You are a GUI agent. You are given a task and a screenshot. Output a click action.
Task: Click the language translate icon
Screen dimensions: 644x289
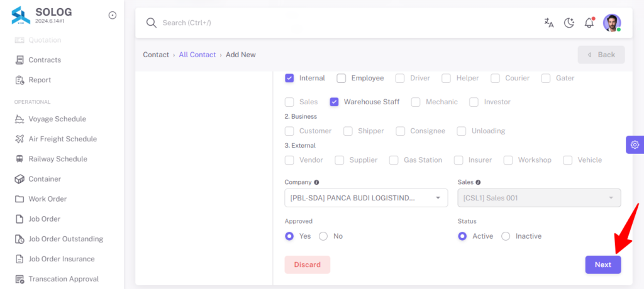[548, 23]
